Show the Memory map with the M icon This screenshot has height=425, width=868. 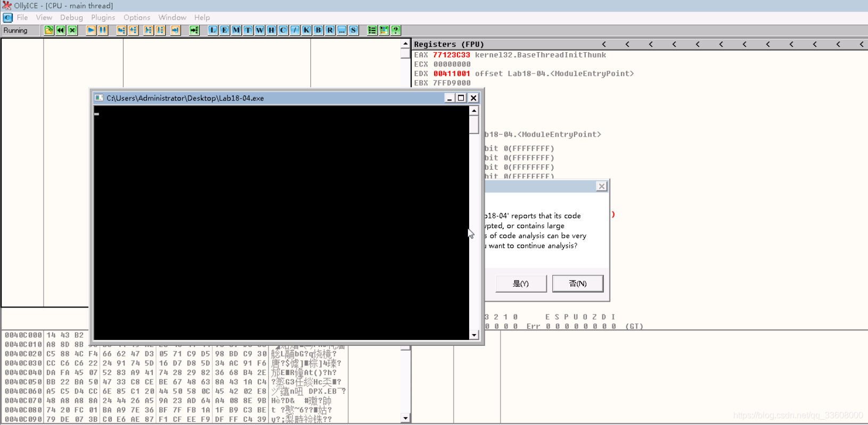click(x=236, y=30)
